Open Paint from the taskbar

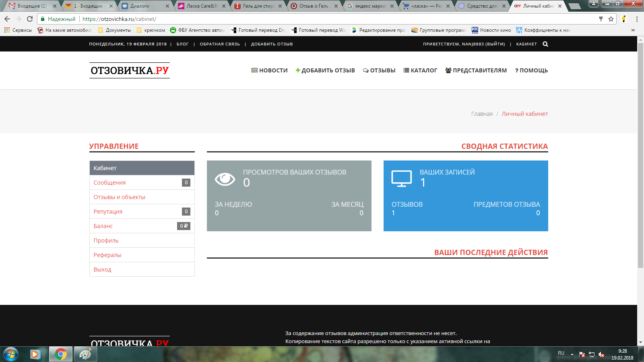click(85, 354)
